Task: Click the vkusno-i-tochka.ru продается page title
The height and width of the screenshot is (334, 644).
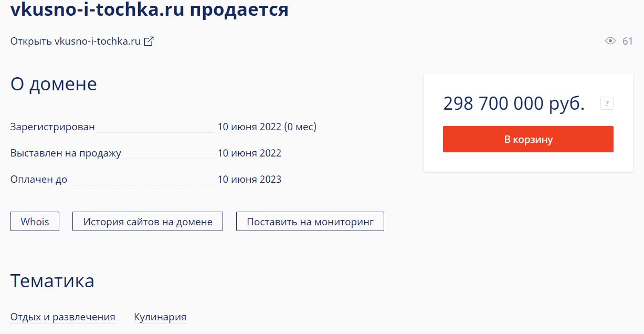Action: 149,9
